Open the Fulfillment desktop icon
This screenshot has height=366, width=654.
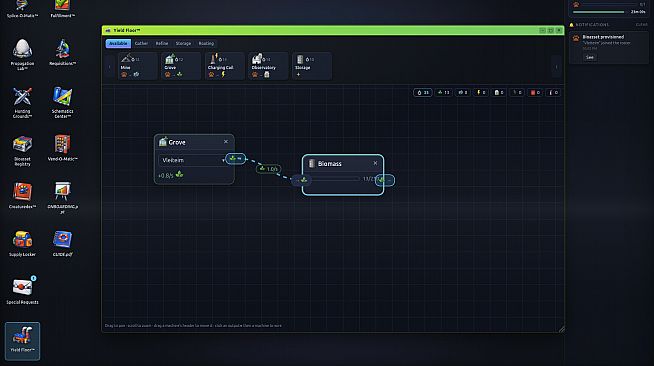click(x=63, y=8)
